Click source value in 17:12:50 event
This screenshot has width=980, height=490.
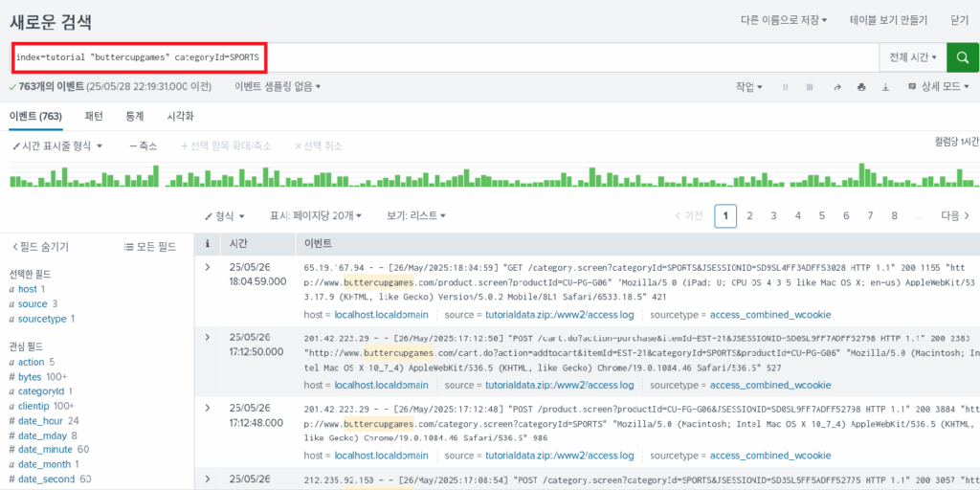pyautogui.click(x=561, y=385)
